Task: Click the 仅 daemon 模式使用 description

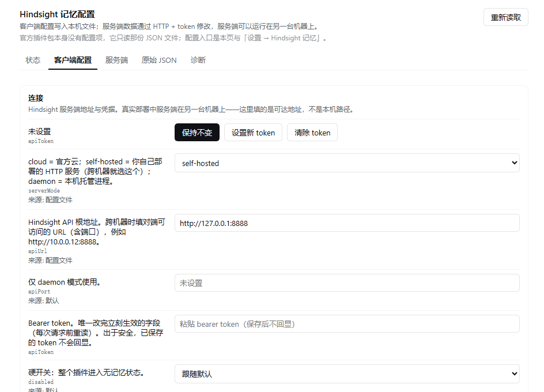Action: (x=65, y=282)
